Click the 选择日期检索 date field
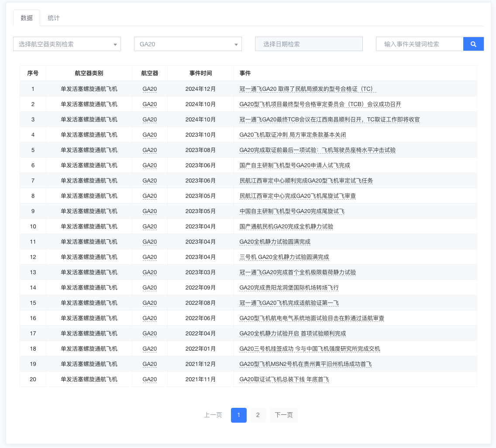The width and height of the screenshot is (496, 448). coord(309,44)
